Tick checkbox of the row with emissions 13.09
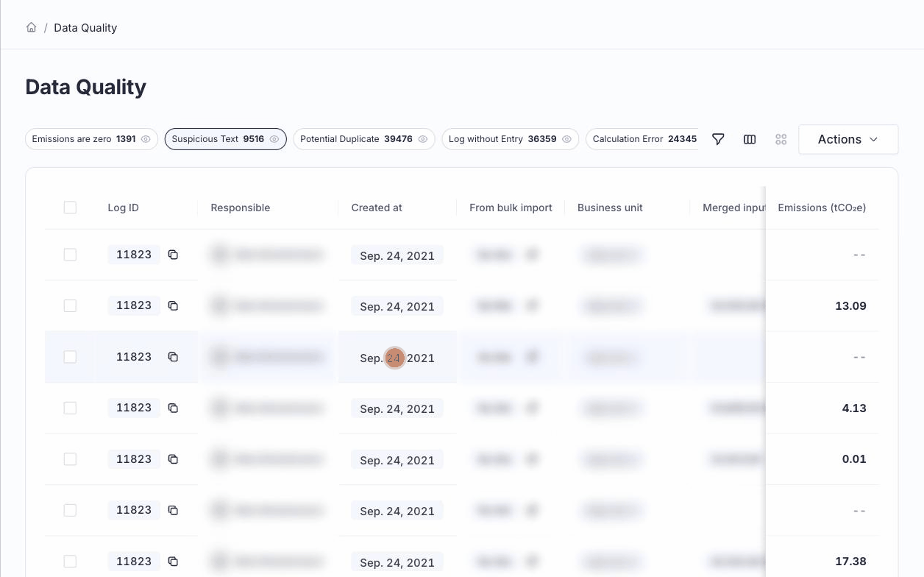 coord(70,305)
